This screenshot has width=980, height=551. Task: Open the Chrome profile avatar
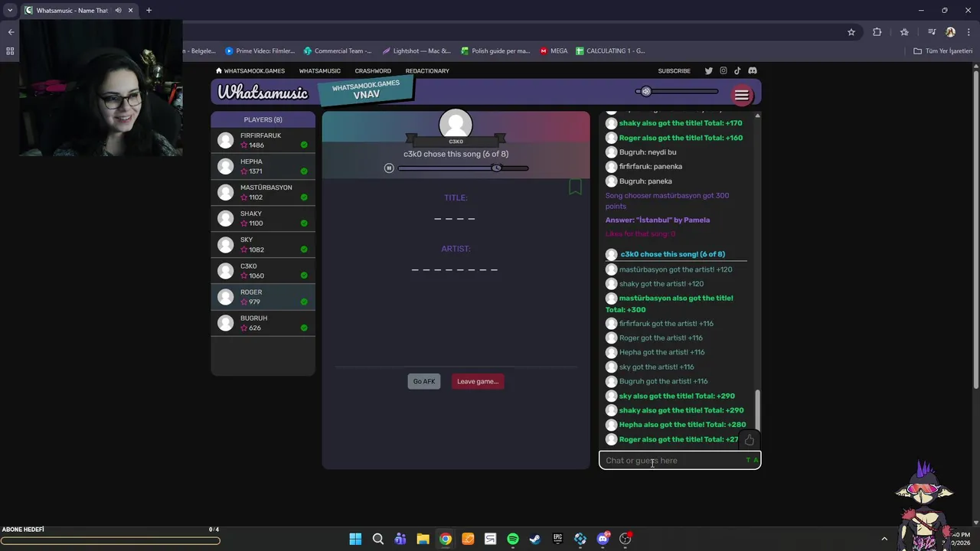950,32
